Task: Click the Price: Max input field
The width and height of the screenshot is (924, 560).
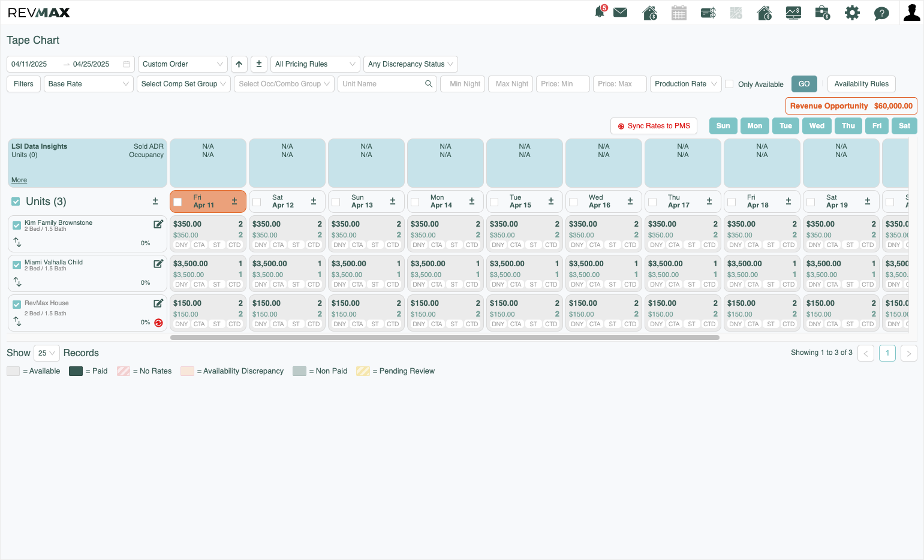Action: coord(620,84)
